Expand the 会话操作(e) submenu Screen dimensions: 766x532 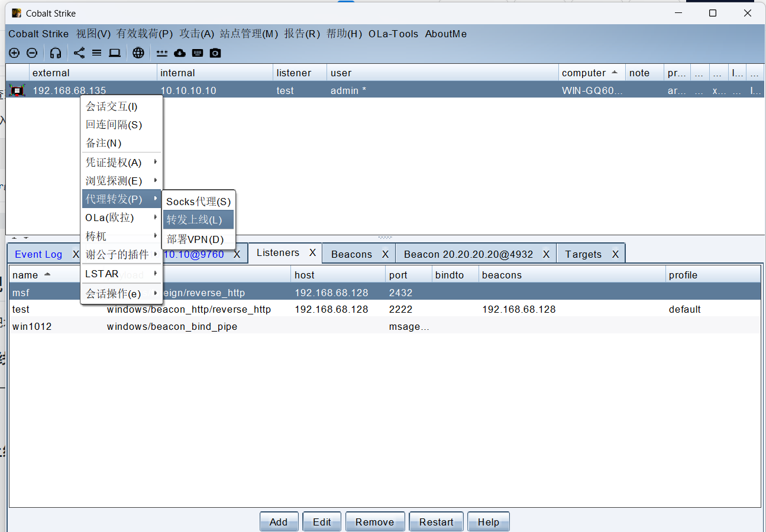(121, 293)
